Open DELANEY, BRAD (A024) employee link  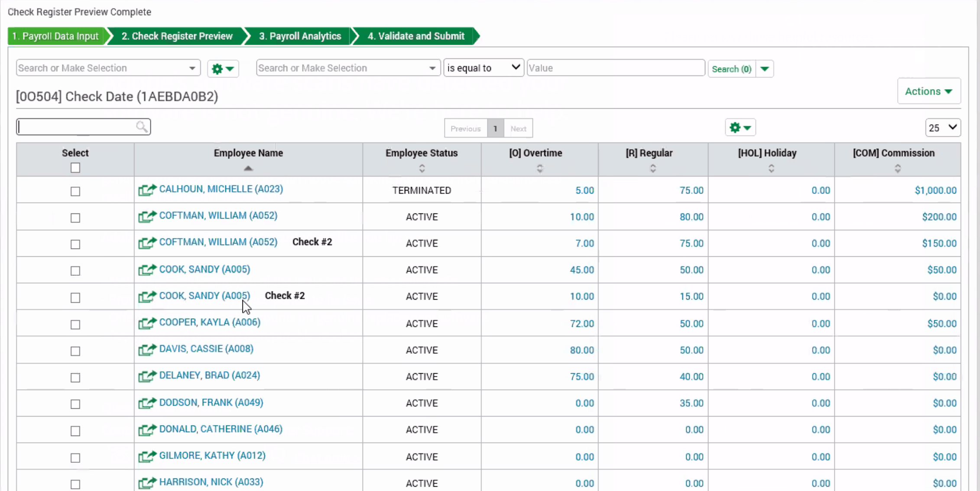click(x=210, y=375)
